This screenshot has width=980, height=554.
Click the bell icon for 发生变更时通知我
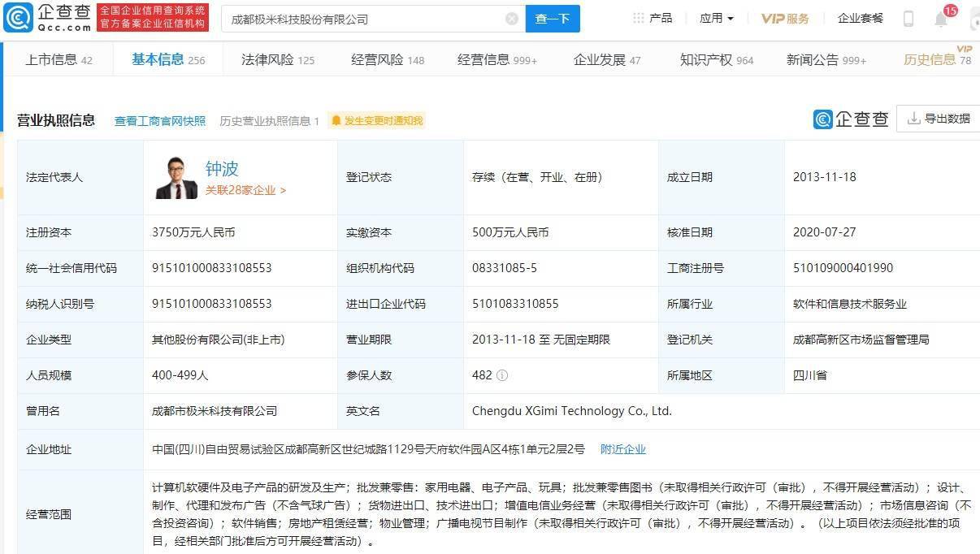pyautogui.click(x=336, y=121)
